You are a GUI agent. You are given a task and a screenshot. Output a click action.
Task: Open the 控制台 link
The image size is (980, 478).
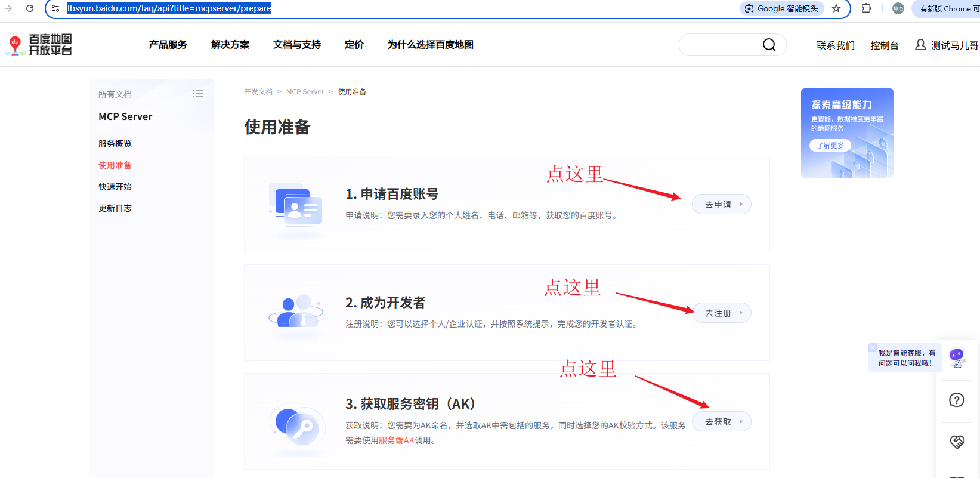pos(885,45)
